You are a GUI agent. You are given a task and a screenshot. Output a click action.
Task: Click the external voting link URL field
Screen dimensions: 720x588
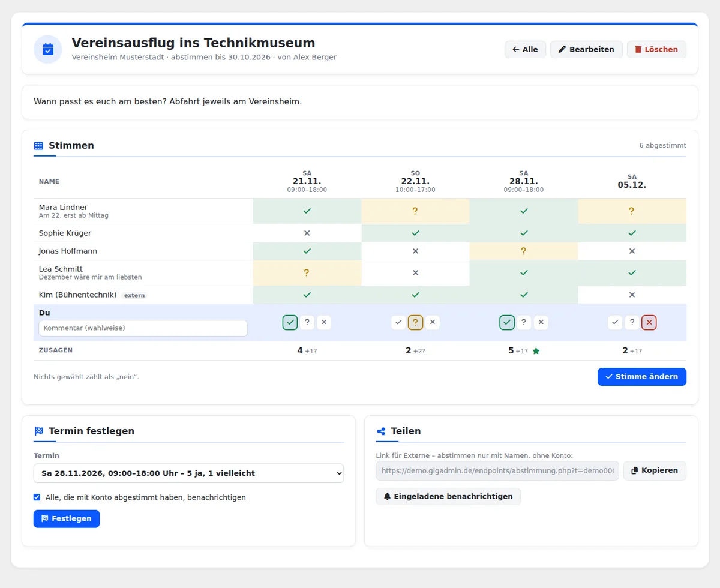pos(497,470)
